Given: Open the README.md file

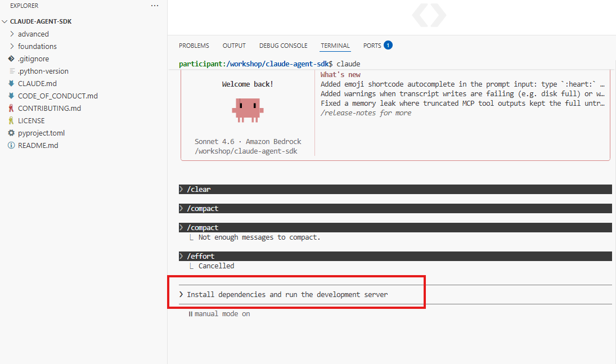Looking at the screenshot, I should click(38, 146).
